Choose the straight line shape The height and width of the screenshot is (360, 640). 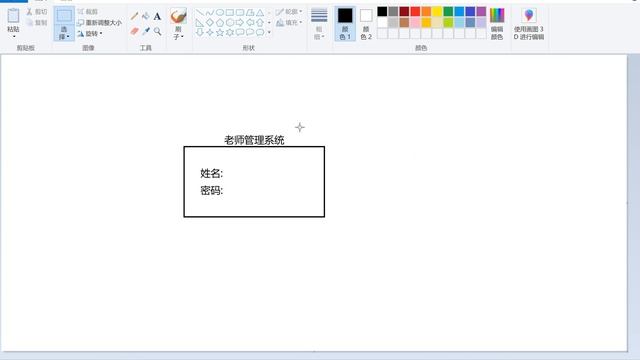coord(200,12)
